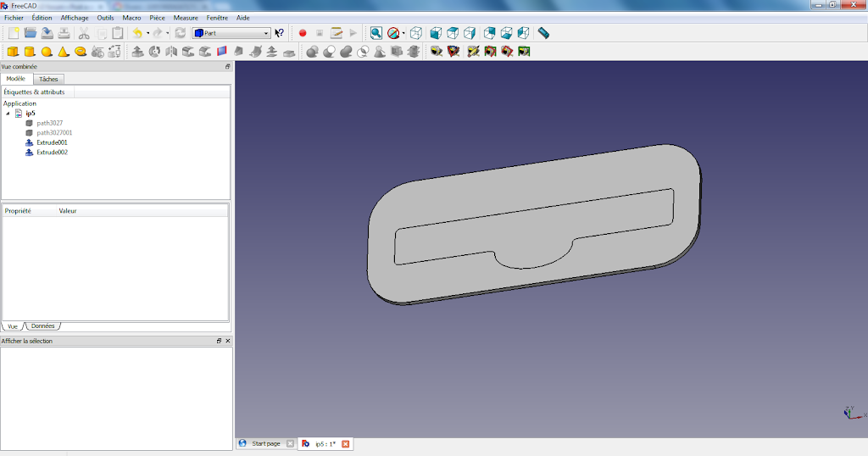
Task: Click the Refresh recompute icon
Action: 180,33
